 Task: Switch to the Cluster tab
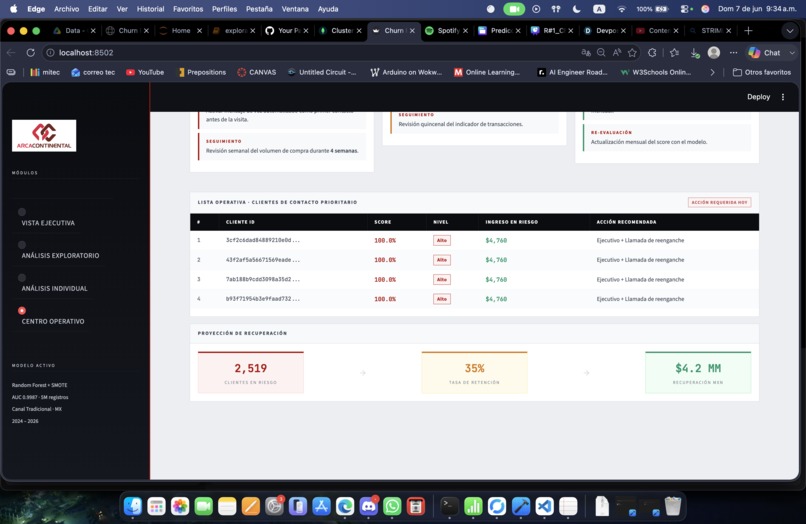338,31
